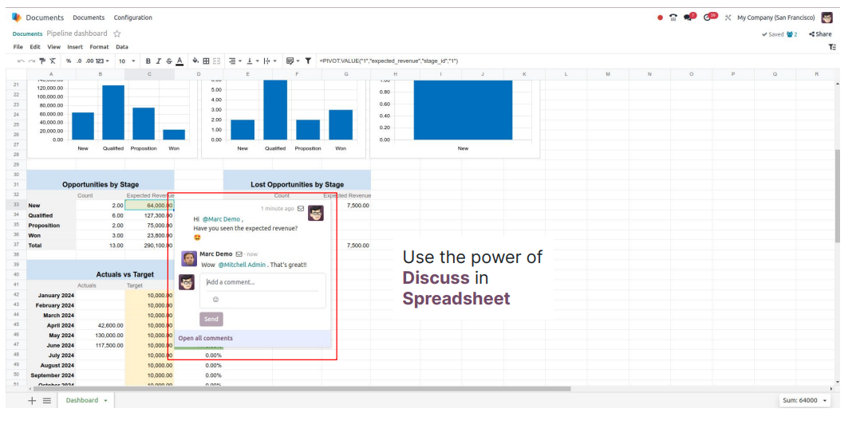Open the Format menu
Viewport: 868px width, 440px height.
99,47
